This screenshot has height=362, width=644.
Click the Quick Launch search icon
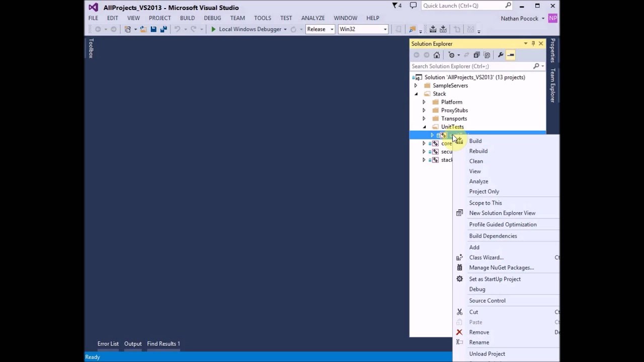point(508,6)
